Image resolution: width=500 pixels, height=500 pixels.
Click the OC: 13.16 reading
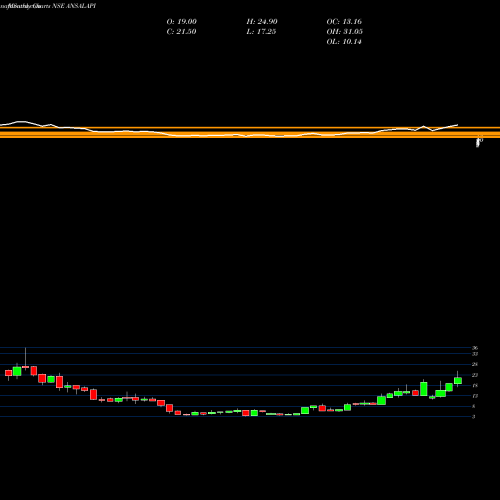[344, 22]
